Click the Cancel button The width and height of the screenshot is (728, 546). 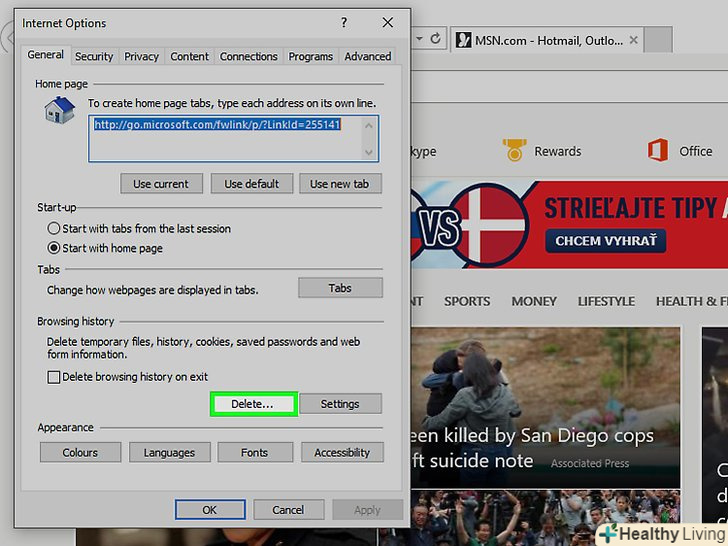coord(288,510)
